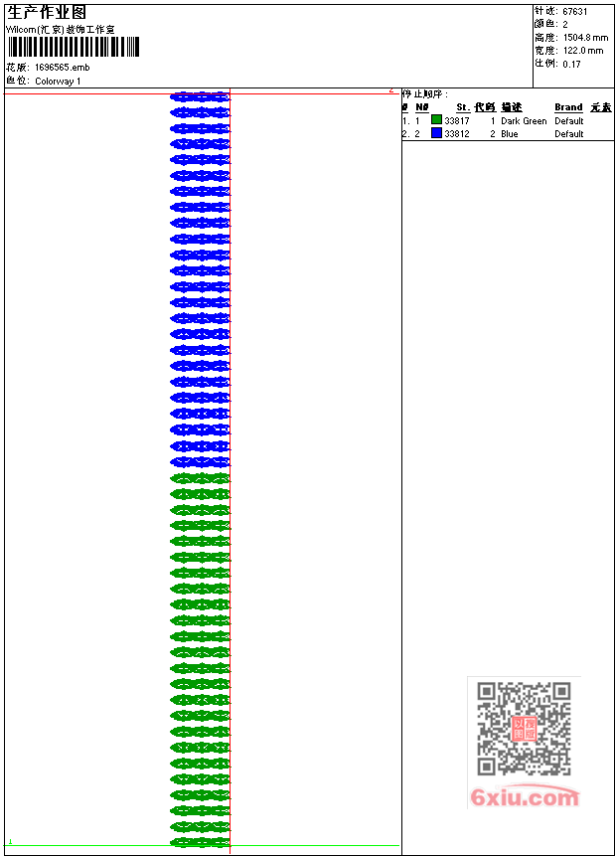616x856 pixels.
Task: Click the red end marker number 2
Action: click(x=391, y=90)
